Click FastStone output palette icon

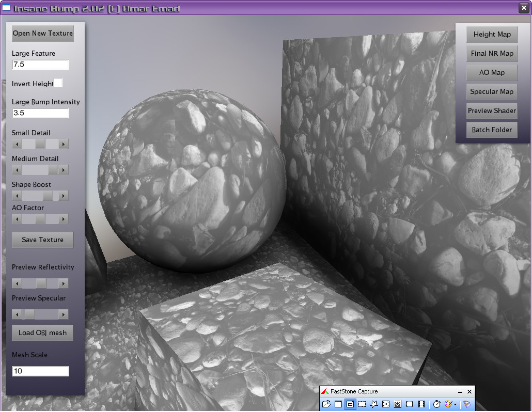click(x=448, y=404)
